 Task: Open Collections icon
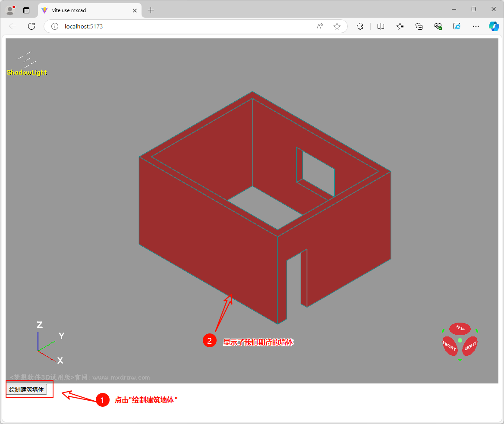[x=419, y=26]
